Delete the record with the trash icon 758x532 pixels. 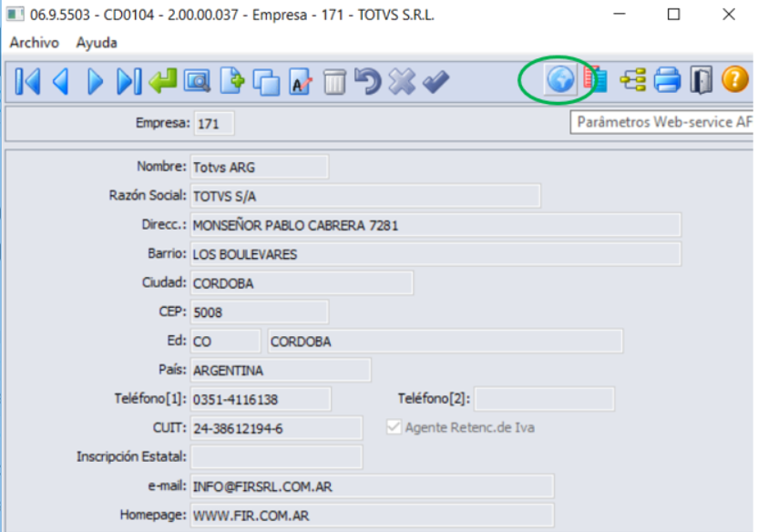coord(334,81)
